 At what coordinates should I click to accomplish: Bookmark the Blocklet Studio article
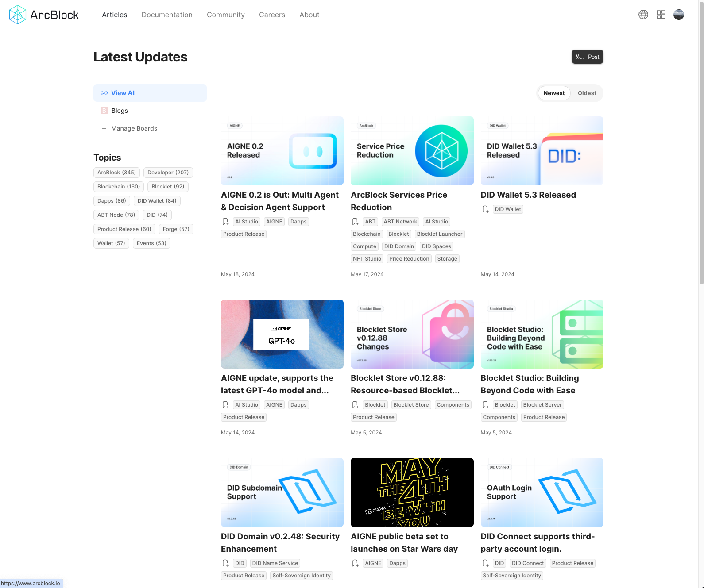coord(485,405)
